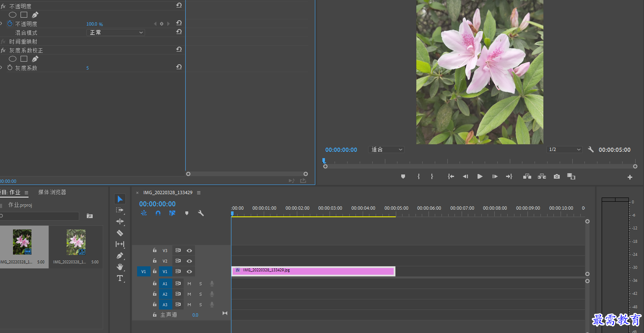Image resolution: width=644 pixels, height=333 pixels.
Task: Step back one frame
Action: (465, 177)
